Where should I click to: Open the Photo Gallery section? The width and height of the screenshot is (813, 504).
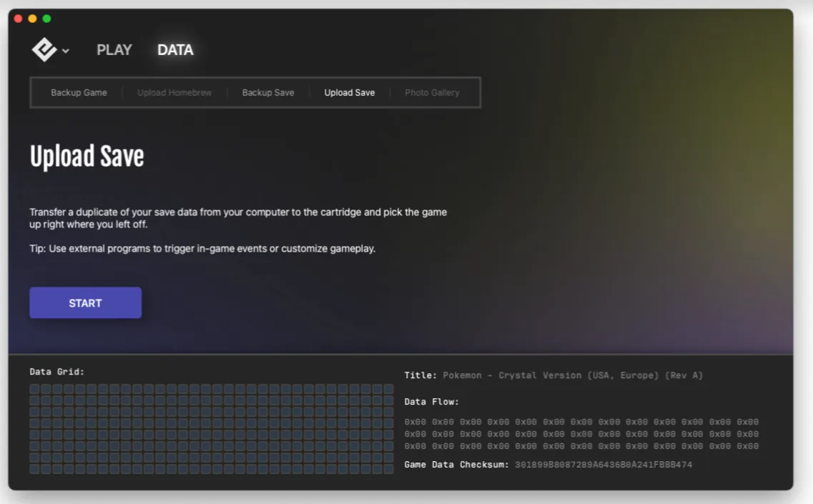point(433,92)
